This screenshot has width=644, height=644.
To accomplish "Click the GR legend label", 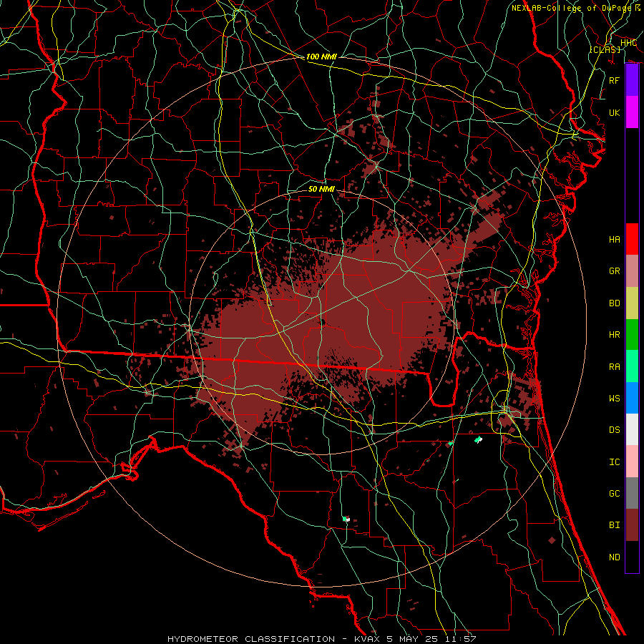I will [614, 270].
